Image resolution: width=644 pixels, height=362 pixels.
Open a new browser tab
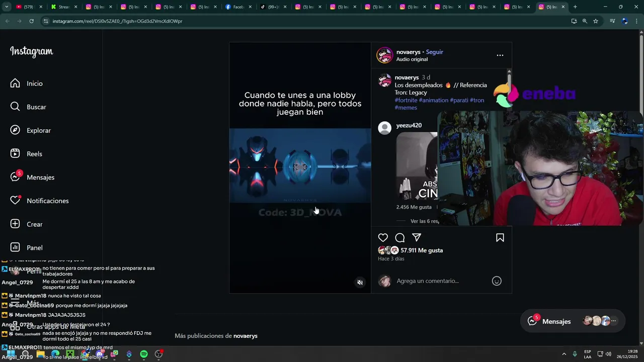tap(575, 7)
